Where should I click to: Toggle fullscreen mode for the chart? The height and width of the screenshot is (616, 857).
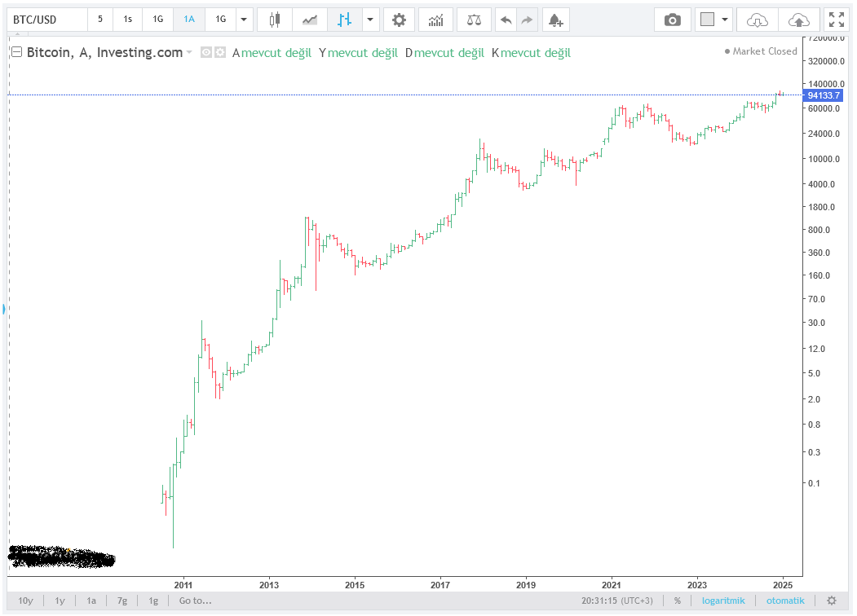[837, 20]
